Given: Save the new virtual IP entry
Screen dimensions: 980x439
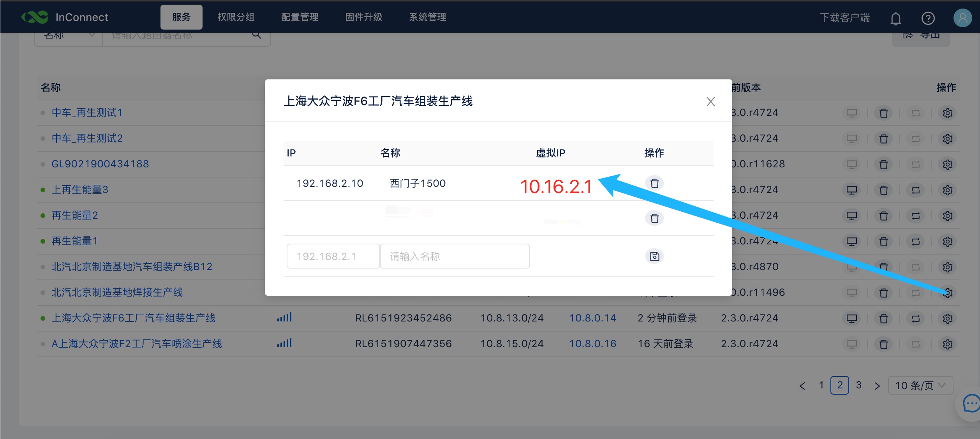Looking at the screenshot, I should point(655,256).
